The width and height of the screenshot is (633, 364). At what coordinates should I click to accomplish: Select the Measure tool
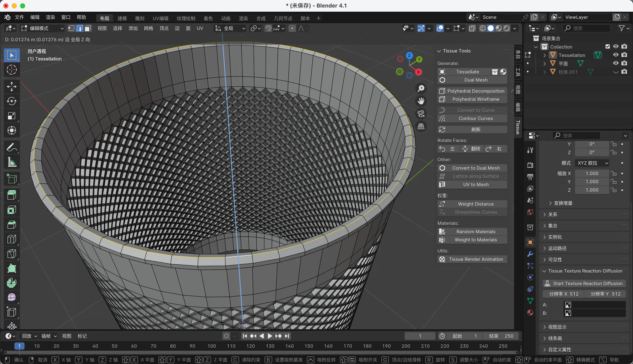coord(12,162)
